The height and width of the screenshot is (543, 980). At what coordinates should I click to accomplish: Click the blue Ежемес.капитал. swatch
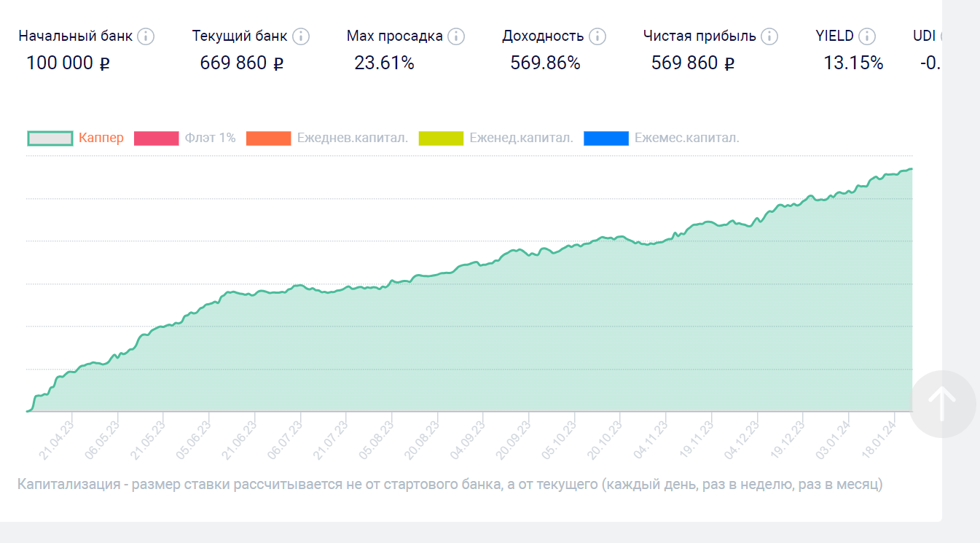[606, 138]
